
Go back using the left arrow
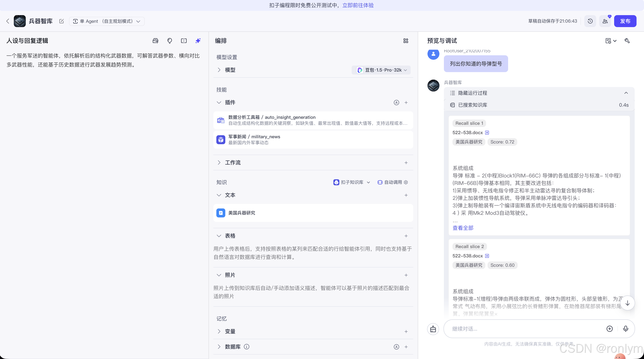8,21
